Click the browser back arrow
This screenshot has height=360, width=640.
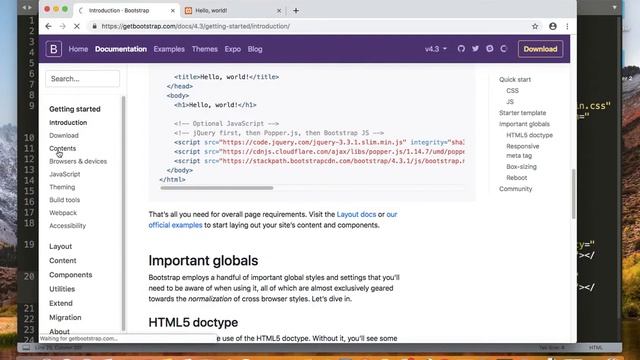49,26
